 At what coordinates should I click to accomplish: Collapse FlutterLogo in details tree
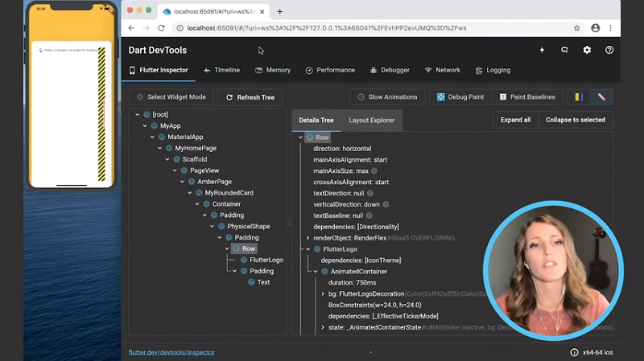308,249
